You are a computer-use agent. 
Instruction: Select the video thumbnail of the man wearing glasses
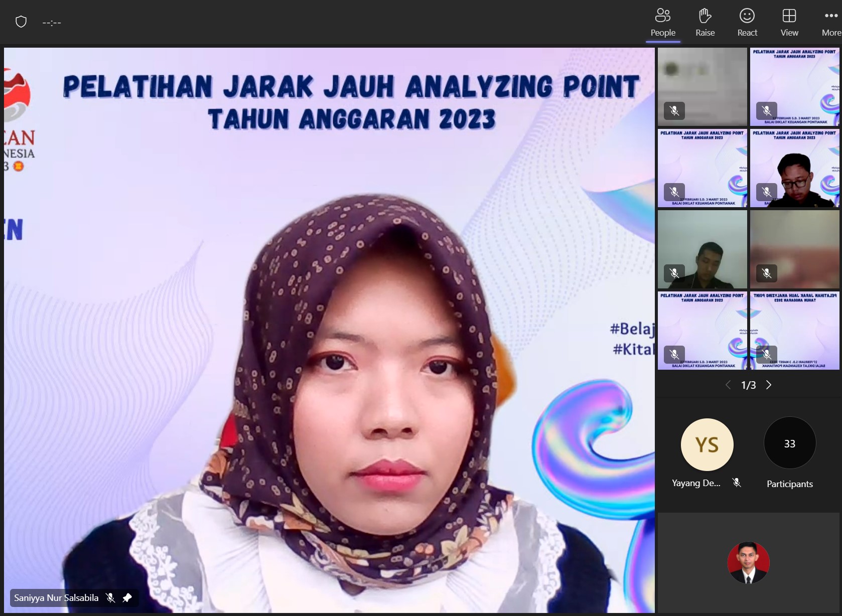point(795,168)
